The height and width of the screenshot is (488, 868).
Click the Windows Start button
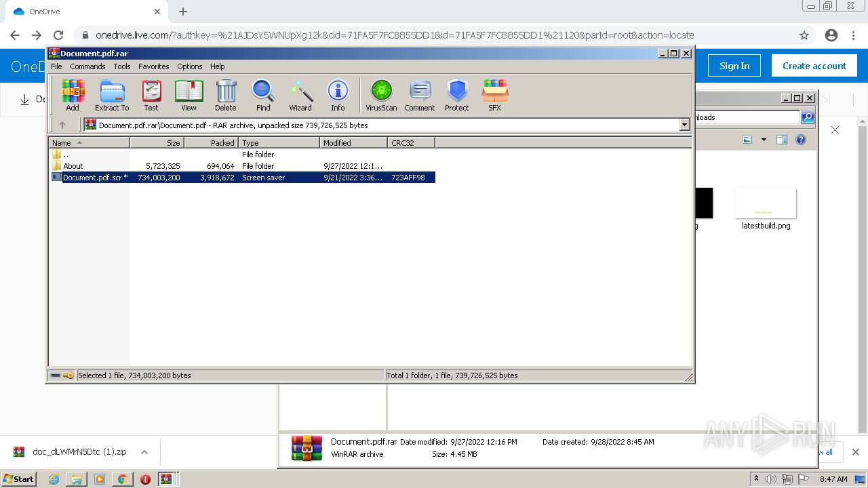click(x=18, y=479)
